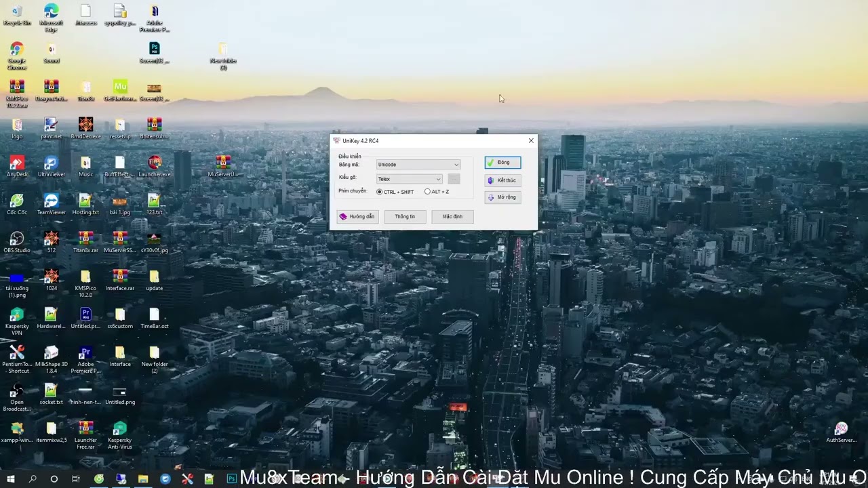Select the Hosting.txt file

86,205
